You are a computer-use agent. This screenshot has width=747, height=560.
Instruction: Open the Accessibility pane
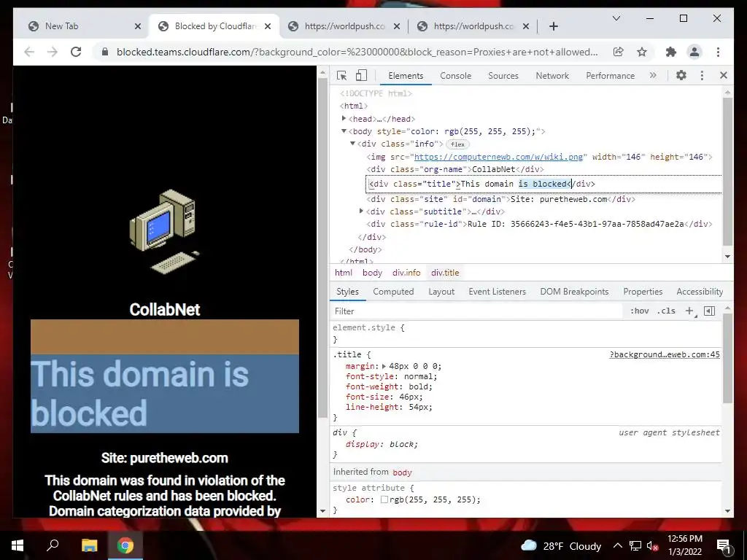pos(700,292)
